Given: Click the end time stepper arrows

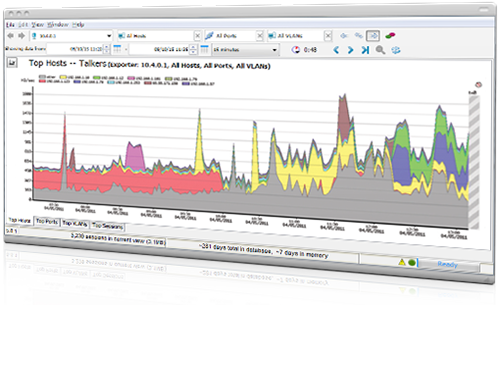Looking at the screenshot, I should (x=193, y=49).
